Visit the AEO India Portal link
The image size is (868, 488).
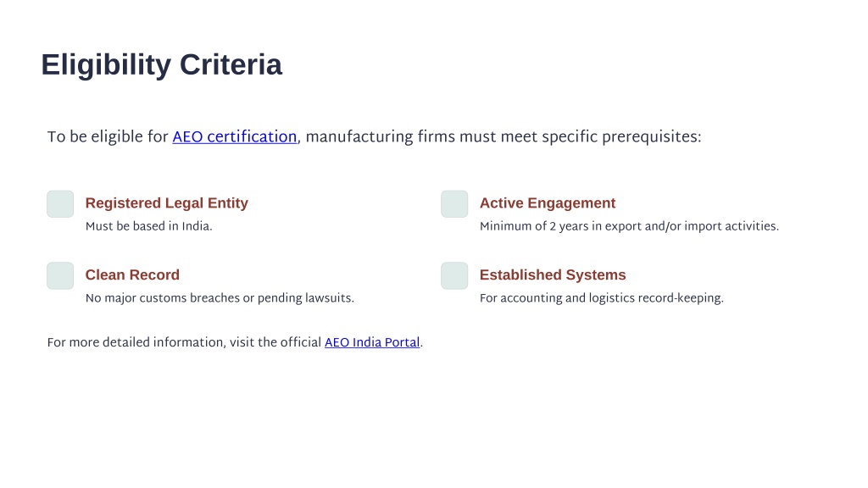(x=372, y=342)
